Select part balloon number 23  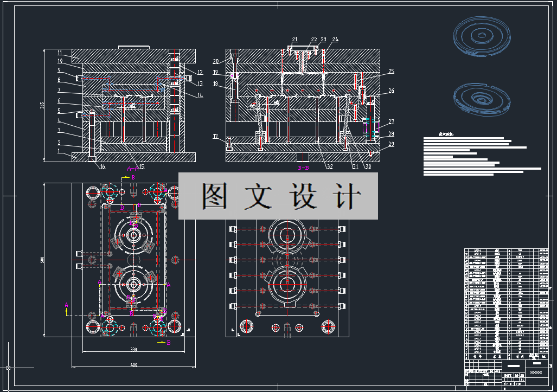[323, 40]
